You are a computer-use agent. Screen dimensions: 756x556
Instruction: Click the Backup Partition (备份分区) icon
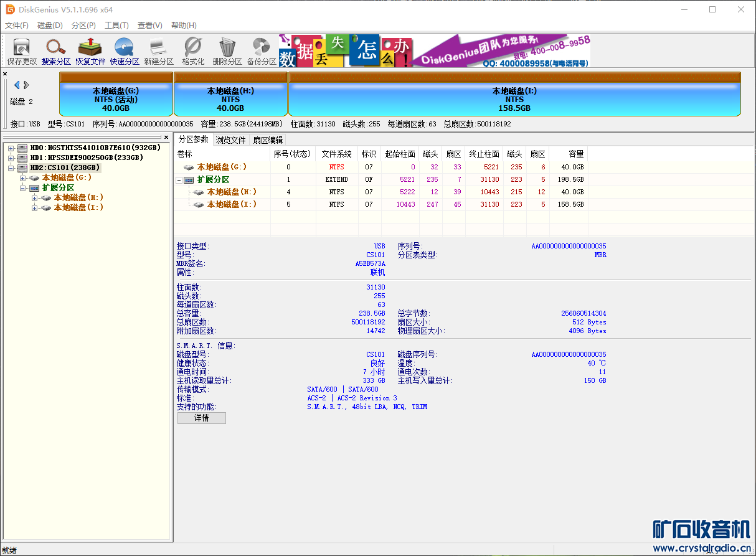pos(262,51)
